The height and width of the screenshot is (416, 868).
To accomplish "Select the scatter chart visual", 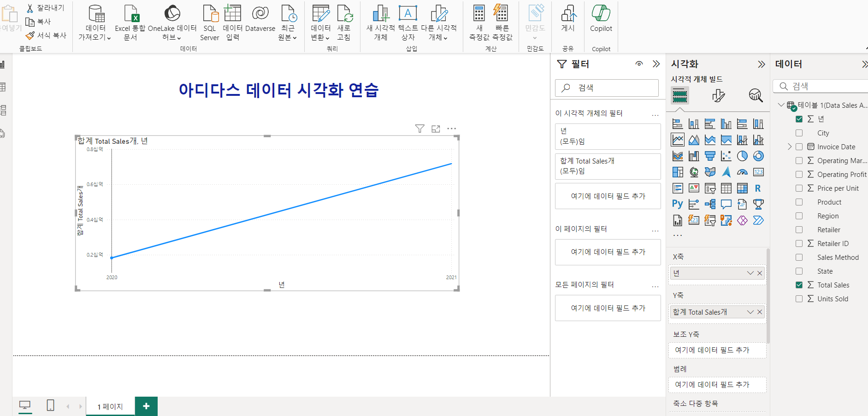I will click(726, 156).
